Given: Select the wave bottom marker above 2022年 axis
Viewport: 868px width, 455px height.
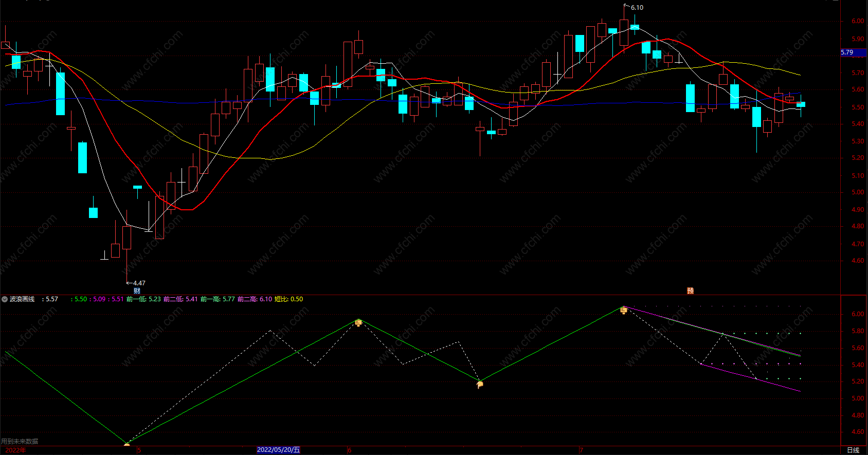Looking at the screenshot, I should point(127,444).
